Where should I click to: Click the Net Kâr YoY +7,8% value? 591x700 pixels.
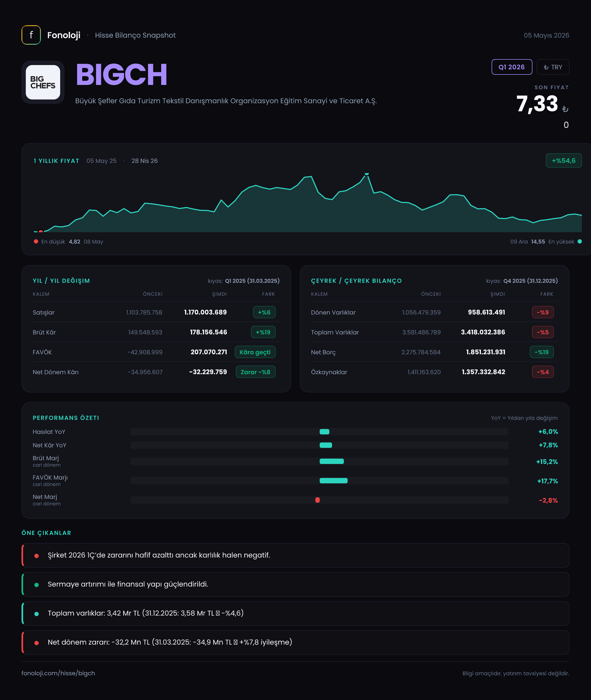548,445
